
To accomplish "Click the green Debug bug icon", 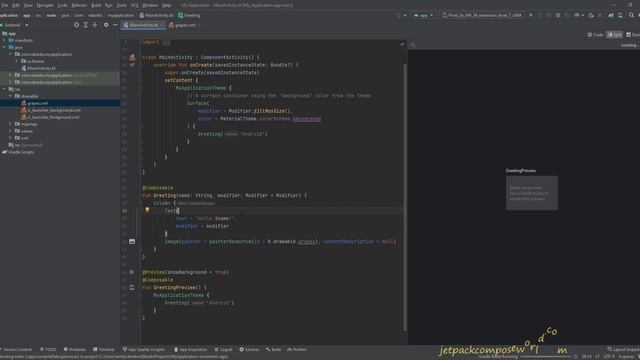I will 558,15.
